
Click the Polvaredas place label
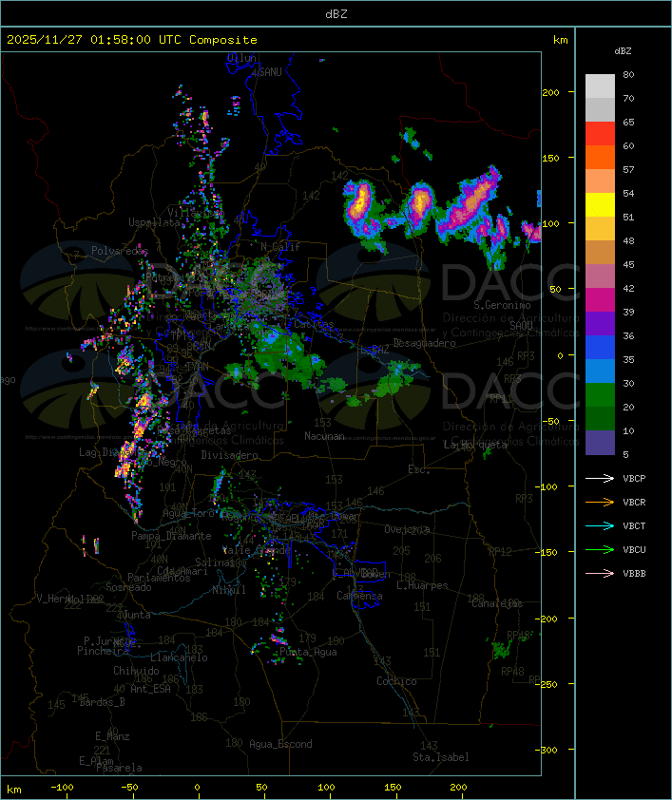pyautogui.click(x=120, y=251)
